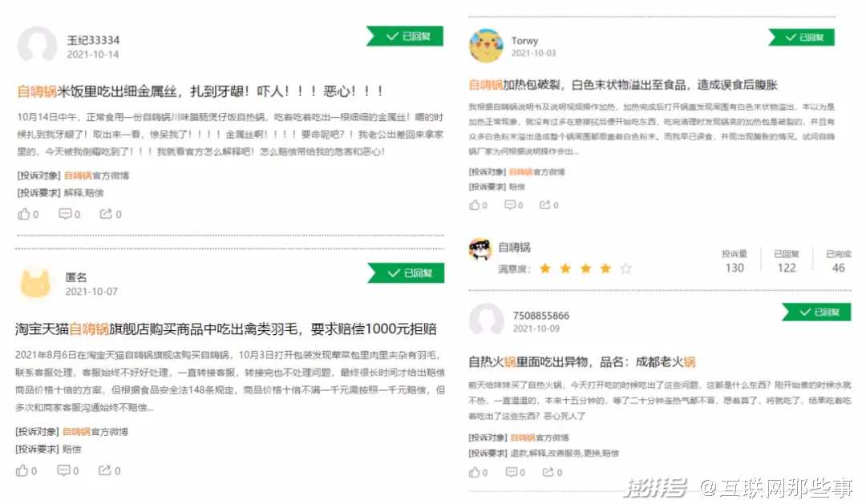Click 自嗨锅官方微博 in 玉纪33334's post

click(97, 175)
